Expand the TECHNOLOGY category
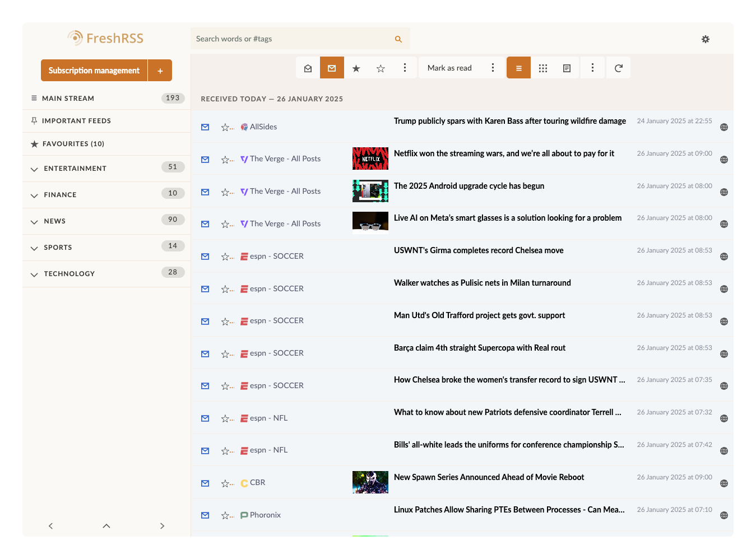The width and height of the screenshot is (756, 559). [x=34, y=274]
